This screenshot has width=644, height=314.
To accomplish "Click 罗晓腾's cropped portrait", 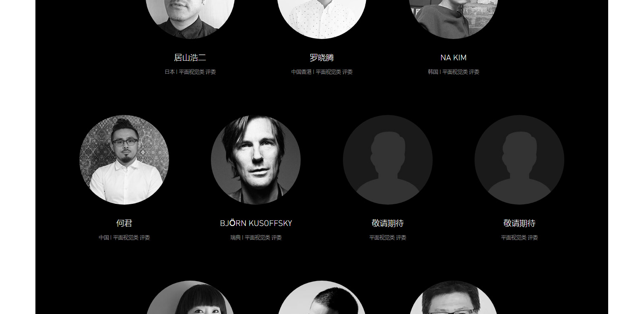I will 322,18.
